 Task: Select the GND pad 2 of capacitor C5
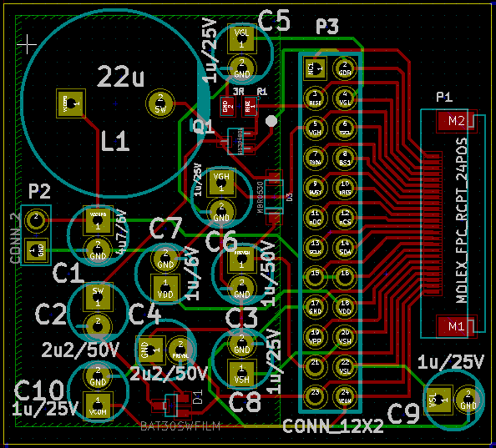pyautogui.click(x=241, y=68)
